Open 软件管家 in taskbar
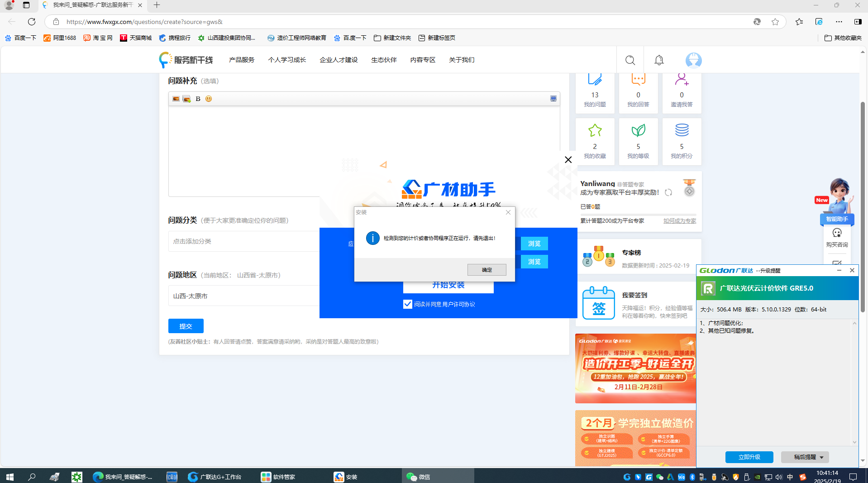Screen dimensions: 868x483 click(x=278, y=477)
